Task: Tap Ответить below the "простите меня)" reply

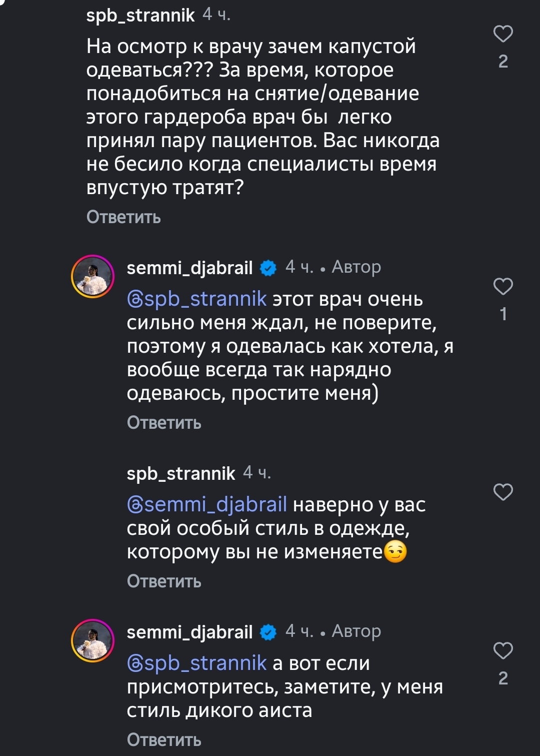Action: pyautogui.click(x=164, y=423)
